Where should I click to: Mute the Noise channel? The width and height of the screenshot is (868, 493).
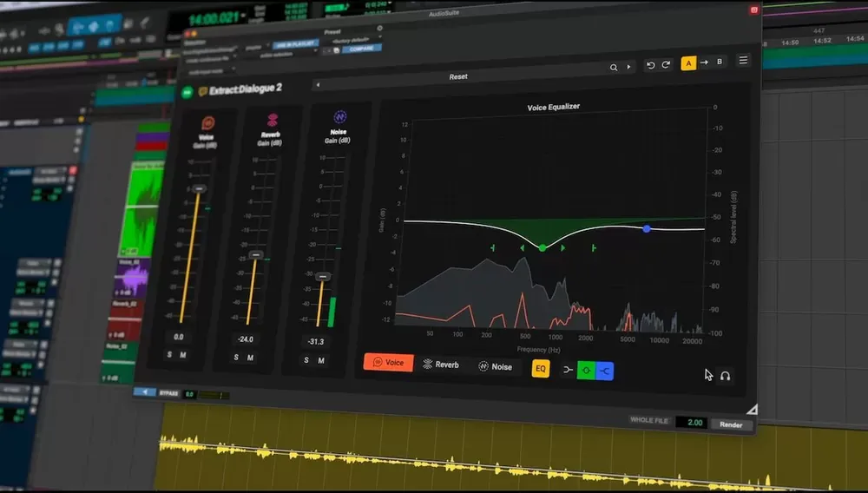pyautogui.click(x=321, y=361)
